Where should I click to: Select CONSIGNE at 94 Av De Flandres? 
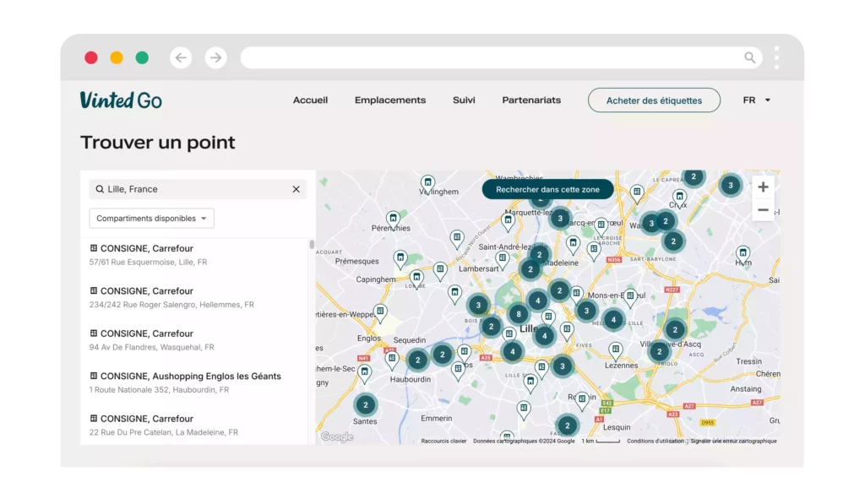(x=194, y=339)
